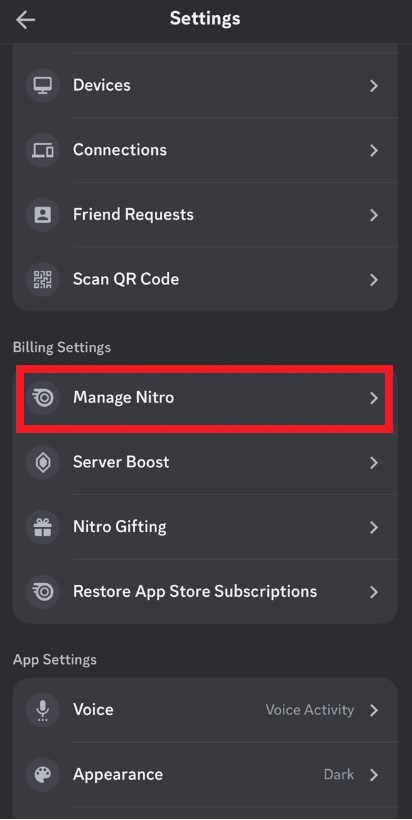412x820 pixels.
Task: Select the Manage Nitro label
Action: 123,397
